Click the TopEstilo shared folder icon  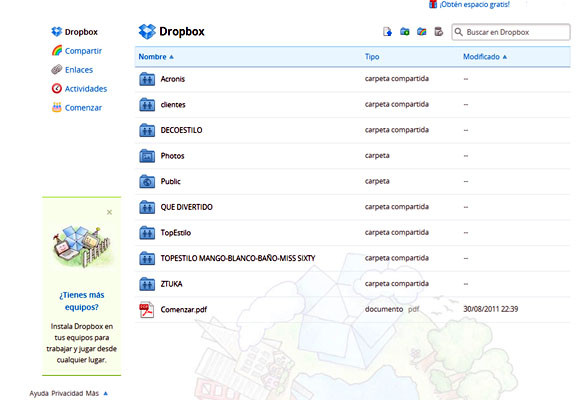click(x=147, y=232)
